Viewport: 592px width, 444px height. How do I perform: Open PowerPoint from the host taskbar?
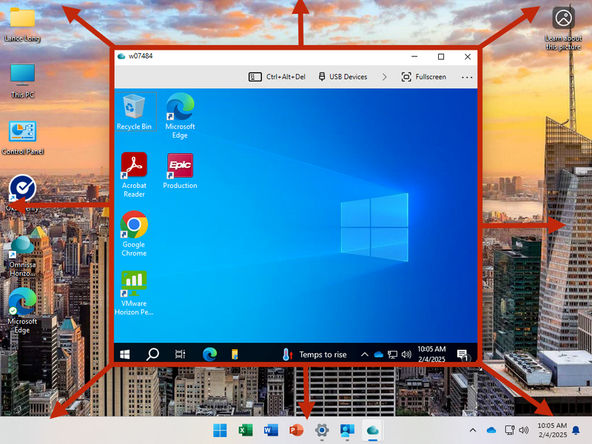[296, 430]
